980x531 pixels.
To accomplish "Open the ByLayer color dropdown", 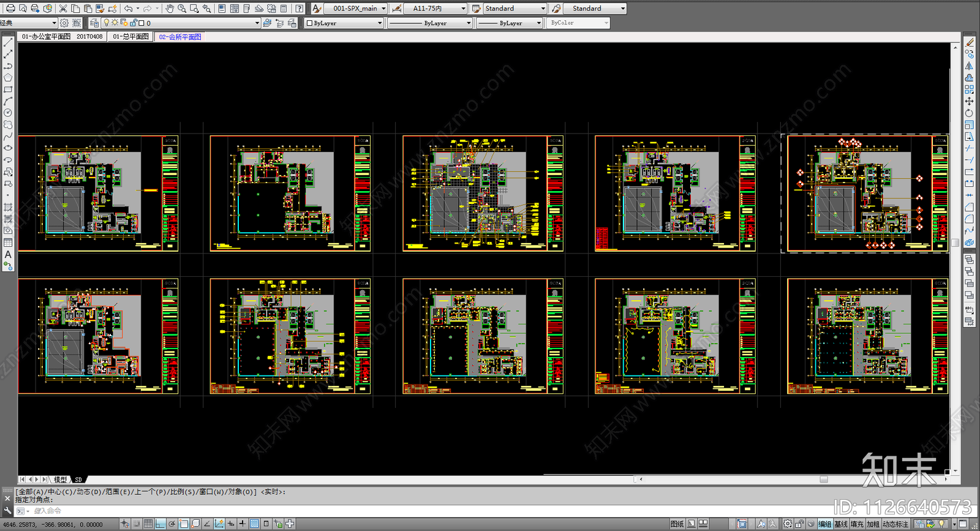I will (x=344, y=23).
